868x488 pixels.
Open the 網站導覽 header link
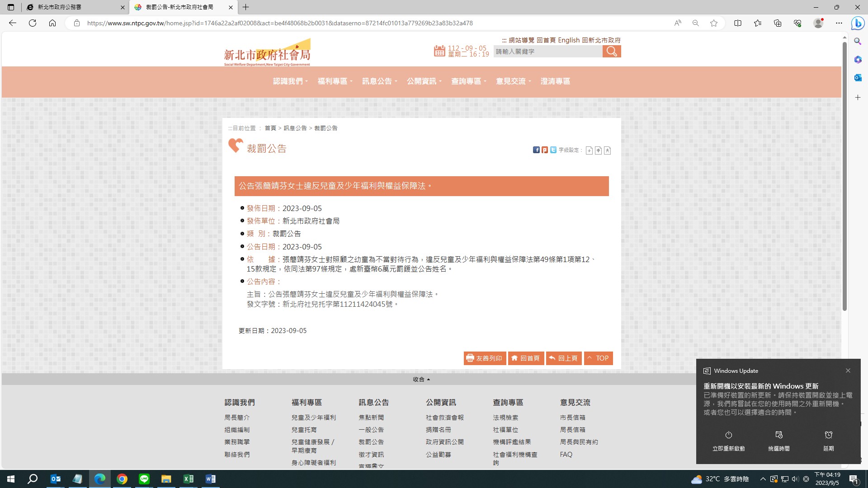coord(521,40)
